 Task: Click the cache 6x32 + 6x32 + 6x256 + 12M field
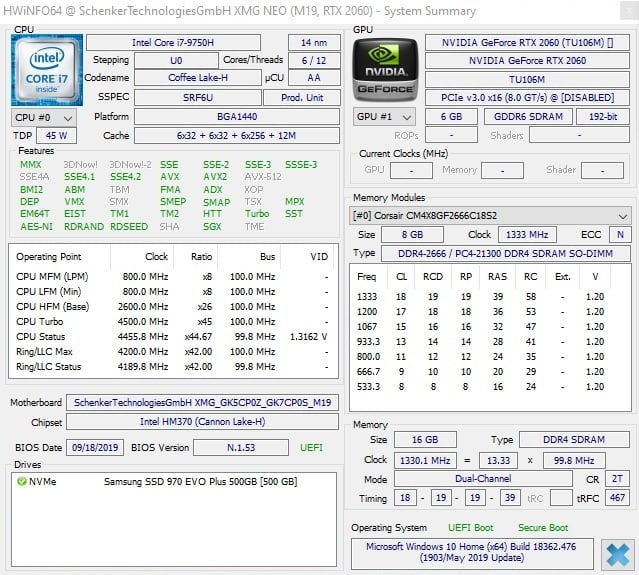[237, 135]
